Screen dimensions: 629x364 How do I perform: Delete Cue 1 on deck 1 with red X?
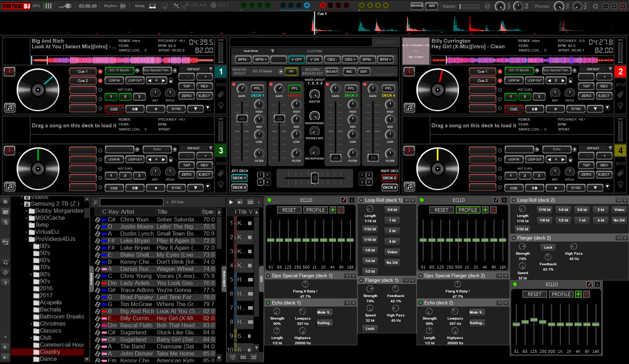pyautogui.click(x=100, y=72)
